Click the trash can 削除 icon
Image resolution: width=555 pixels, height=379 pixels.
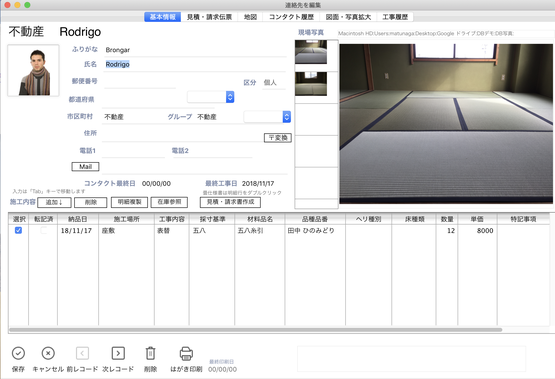pyautogui.click(x=150, y=353)
